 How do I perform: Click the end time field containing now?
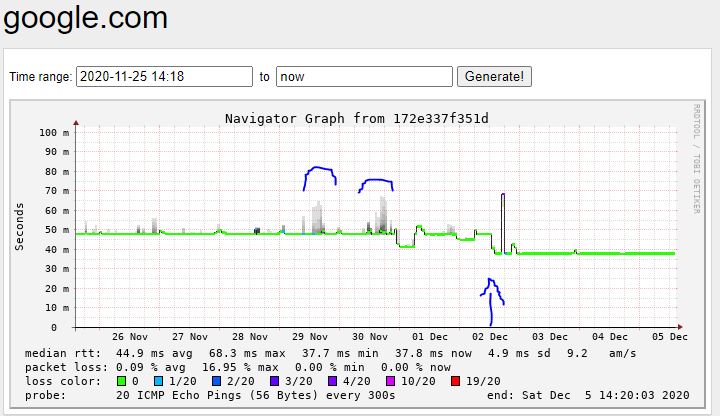tap(364, 77)
